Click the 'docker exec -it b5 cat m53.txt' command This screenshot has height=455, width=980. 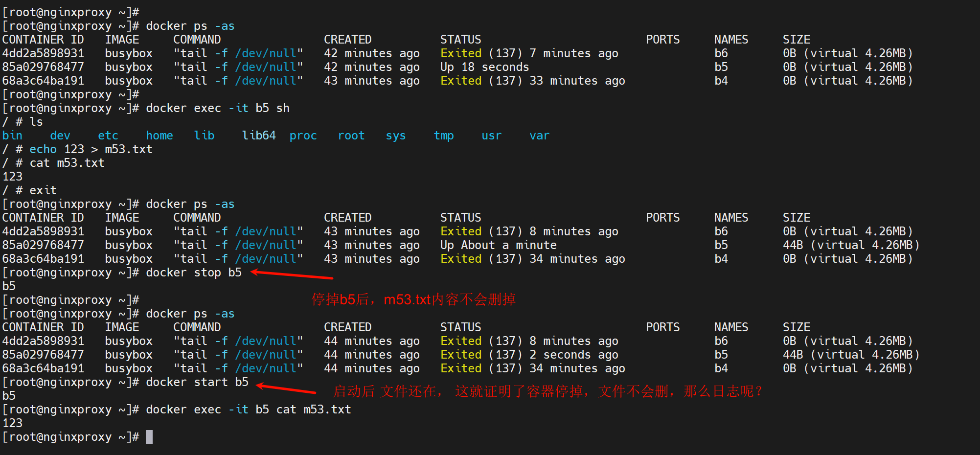248,409
